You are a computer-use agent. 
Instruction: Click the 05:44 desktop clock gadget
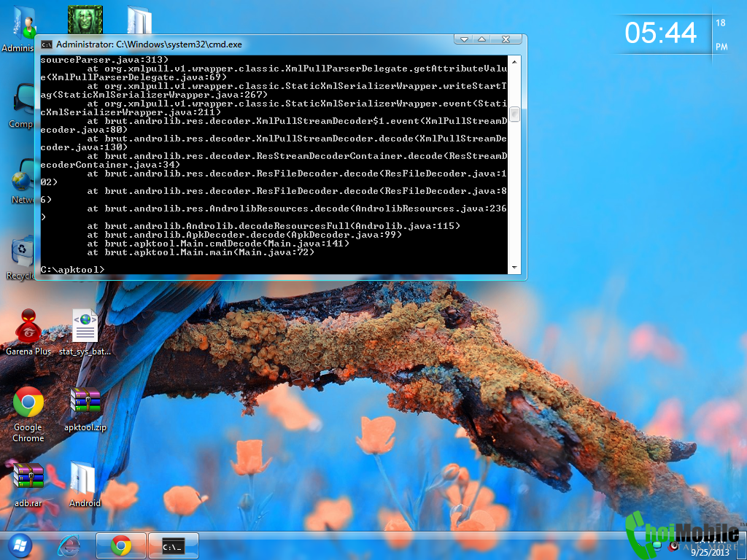click(x=660, y=33)
